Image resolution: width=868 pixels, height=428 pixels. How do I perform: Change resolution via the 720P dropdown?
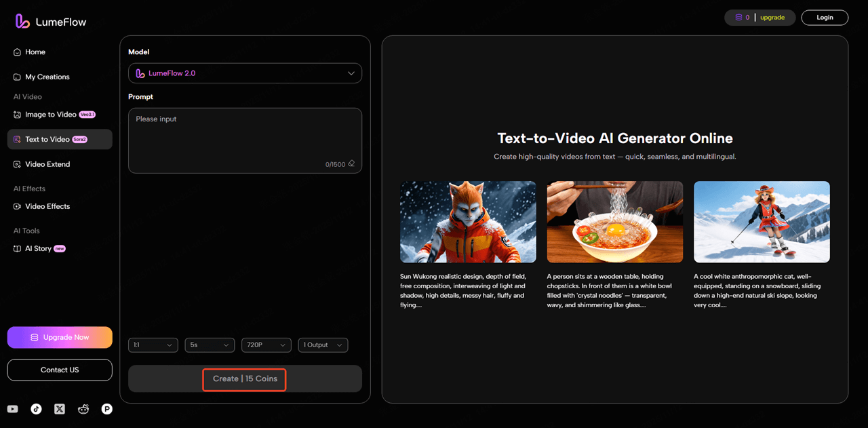[x=266, y=345]
